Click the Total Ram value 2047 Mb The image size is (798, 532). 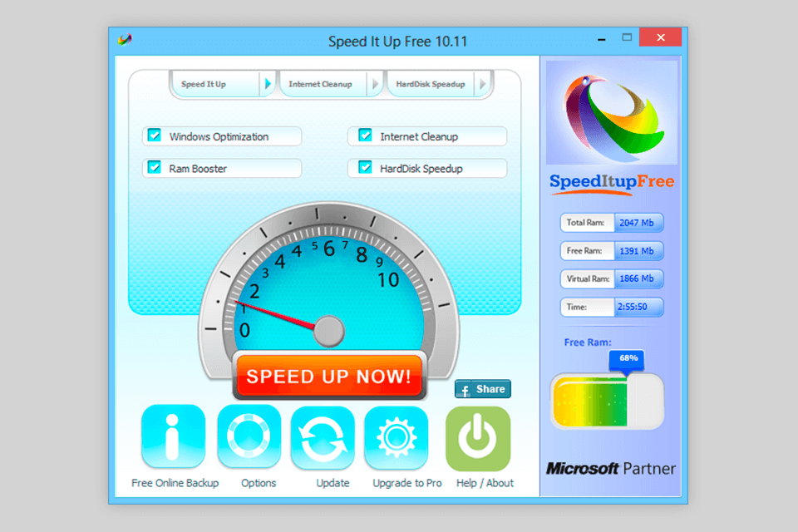(638, 223)
